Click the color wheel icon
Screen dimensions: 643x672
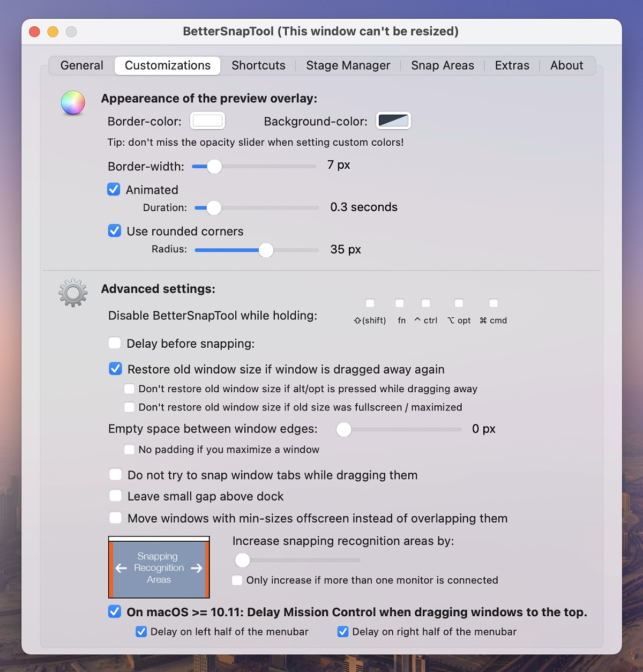73,103
